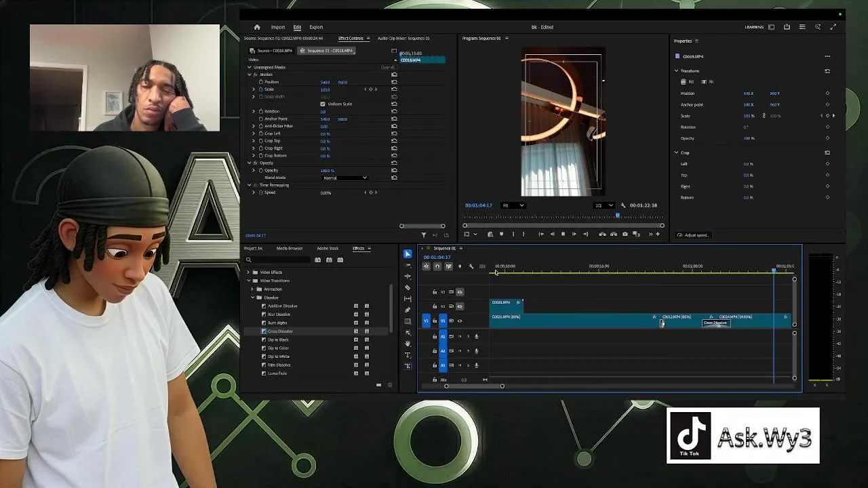Select the Rectangle tool
This screenshot has width=868, height=488.
408,321
